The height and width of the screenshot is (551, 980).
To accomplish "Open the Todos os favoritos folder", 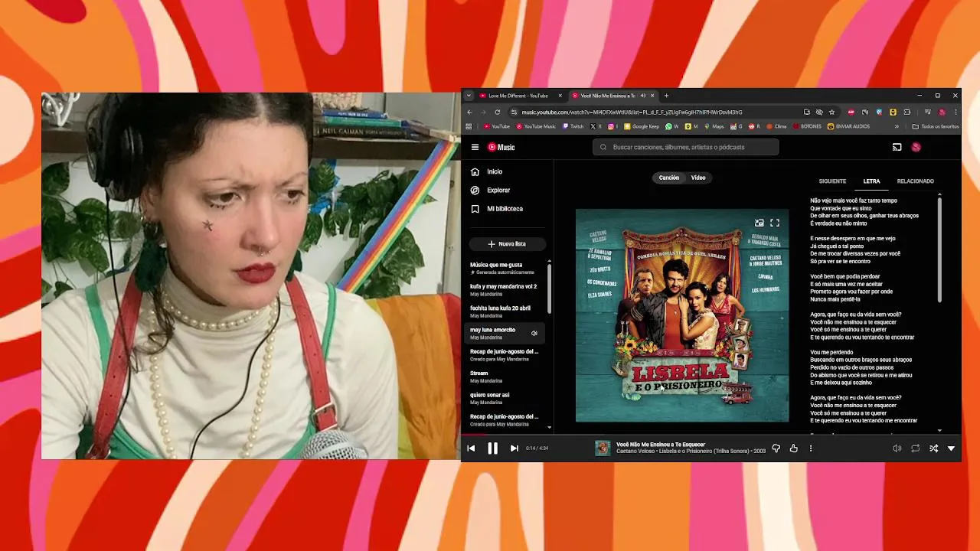I will (x=935, y=126).
